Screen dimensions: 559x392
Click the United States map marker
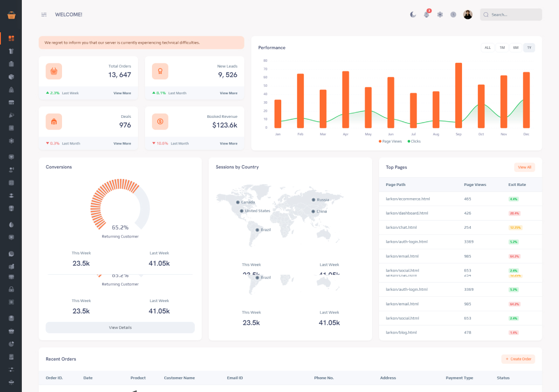(x=242, y=211)
